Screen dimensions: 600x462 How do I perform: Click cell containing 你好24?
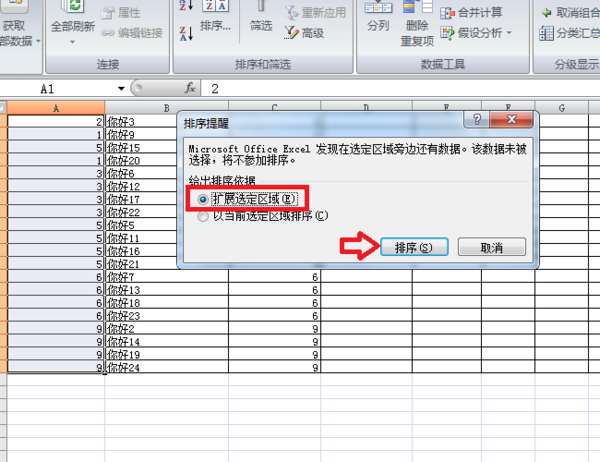point(166,367)
